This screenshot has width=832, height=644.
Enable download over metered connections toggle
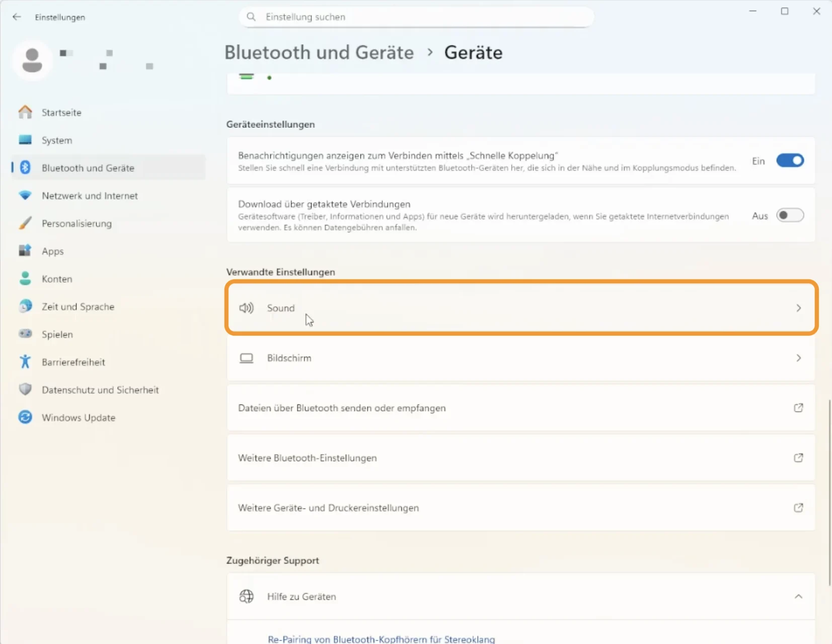tap(790, 216)
